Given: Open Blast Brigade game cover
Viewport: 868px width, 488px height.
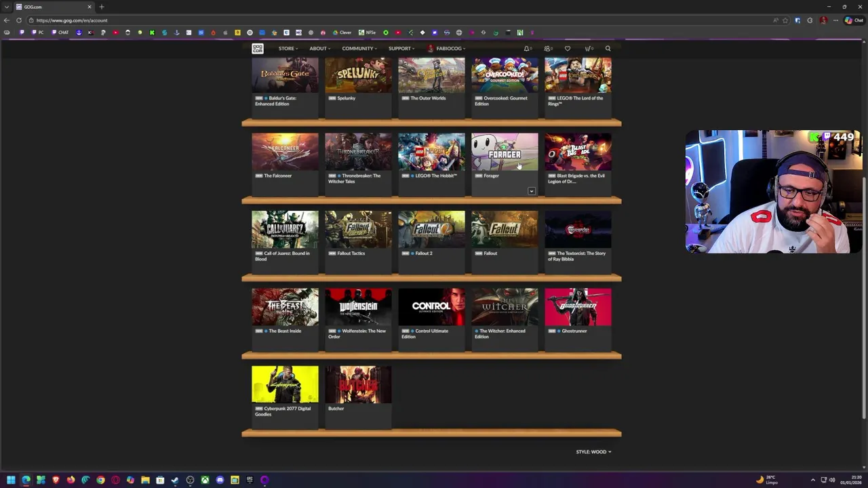Looking at the screenshot, I should (x=578, y=152).
